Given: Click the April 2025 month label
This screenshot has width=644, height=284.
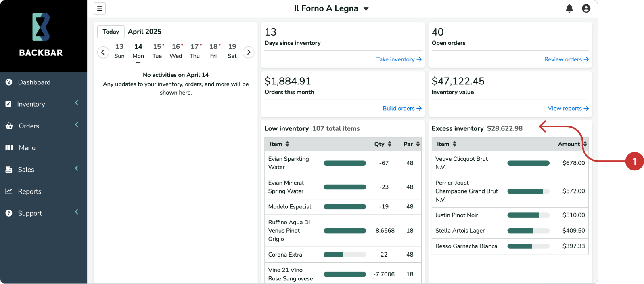Looking at the screenshot, I should [x=144, y=32].
